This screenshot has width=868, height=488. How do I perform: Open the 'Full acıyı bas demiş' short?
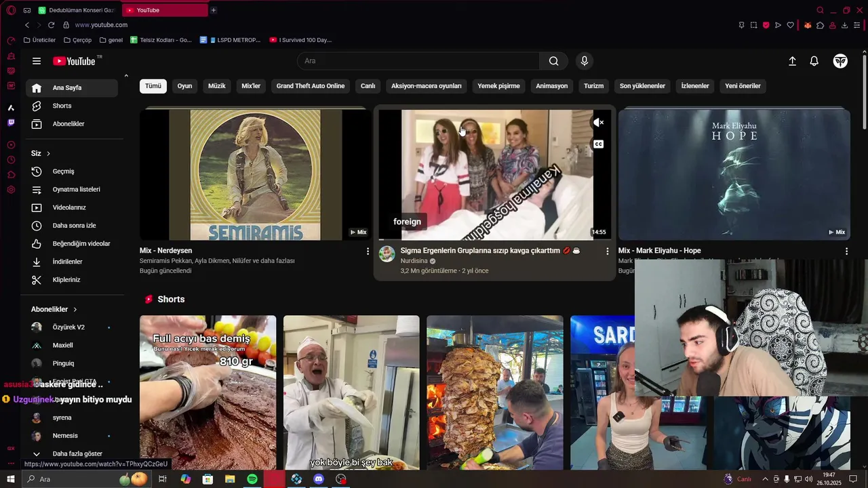point(208,392)
